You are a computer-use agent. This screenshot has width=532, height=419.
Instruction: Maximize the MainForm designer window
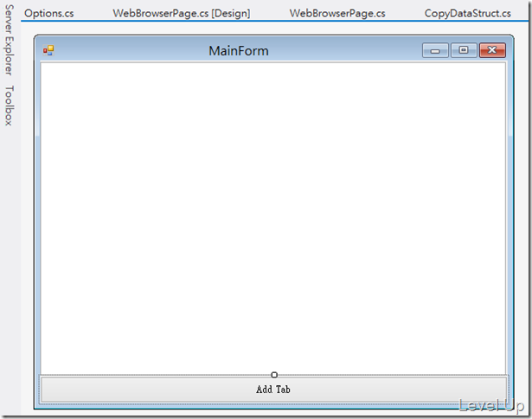click(464, 50)
